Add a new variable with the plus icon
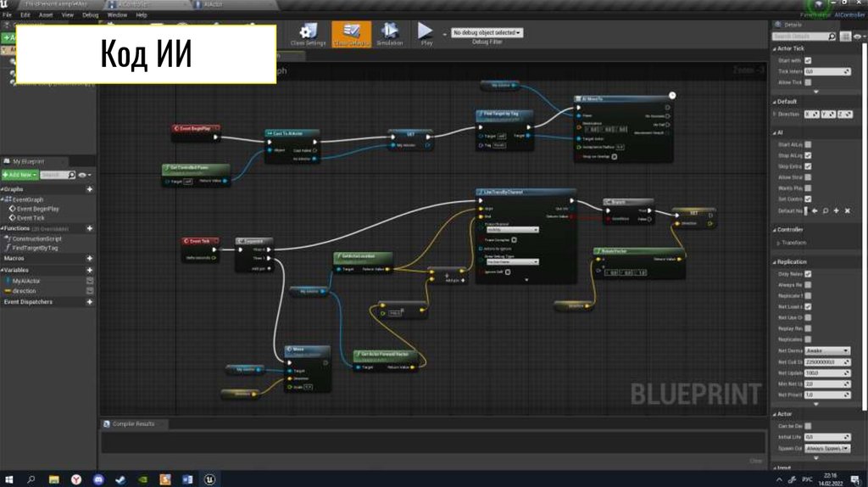Screen dimensions: 868x487 [90, 270]
